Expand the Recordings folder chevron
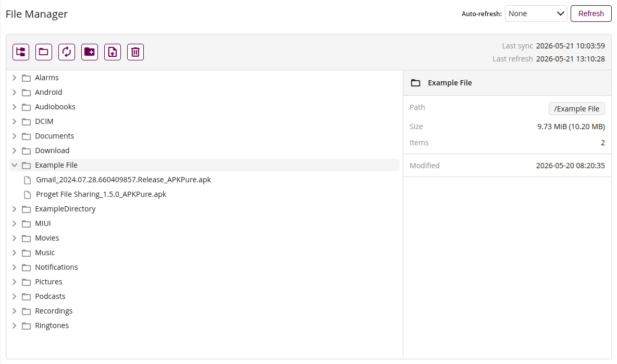 tap(14, 311)
